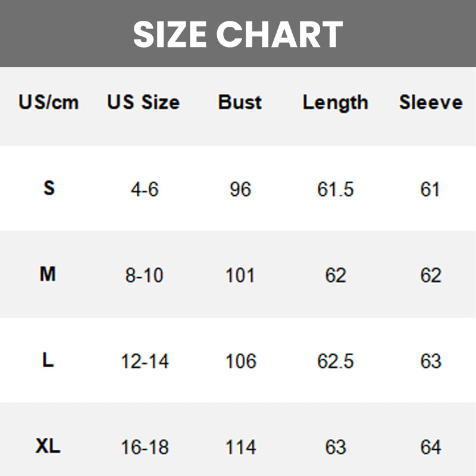The width and height of the screenshot is (476, 476).
Task: Select the sleeve value in row M
Action: 430,276
